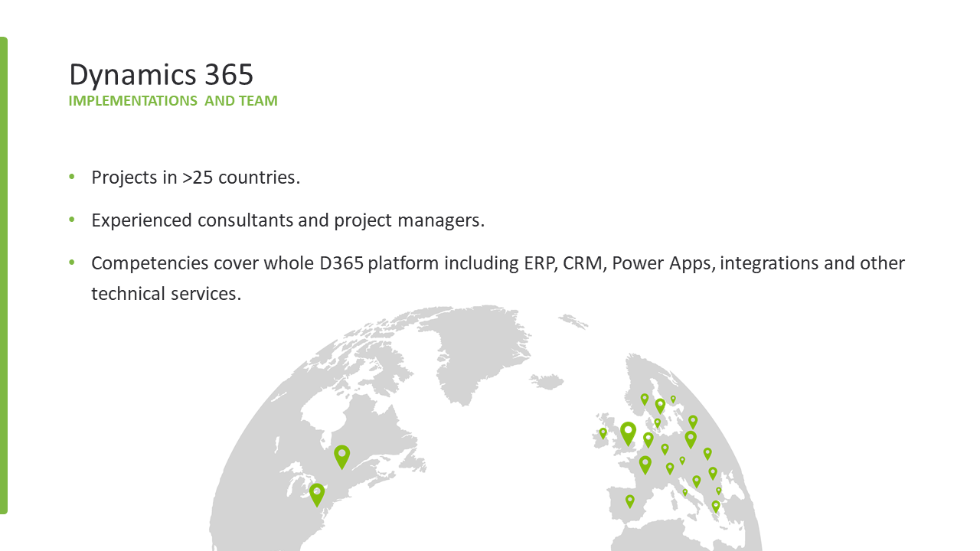This screenshot has width=980, height=551.
Task: Click the map pin over Greece
Action: pyautogui.click(x=716, y=506)
